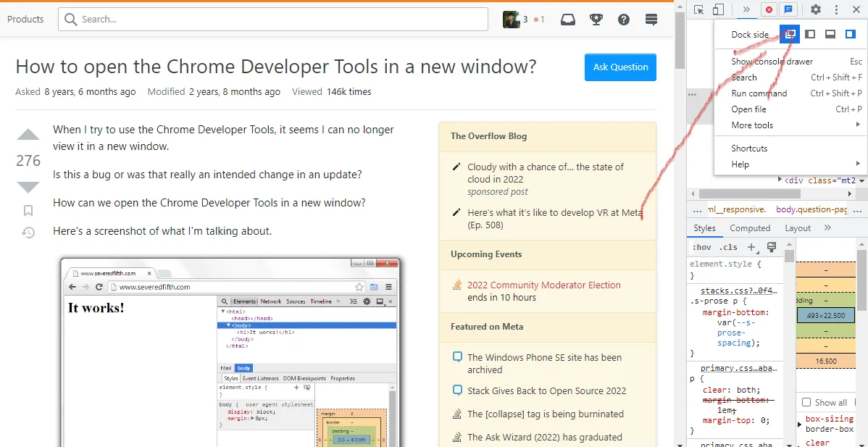Open the Cloudy with a chance blog link
The height and width of the screenshot is (447, 868).
(x=546, y=172)
